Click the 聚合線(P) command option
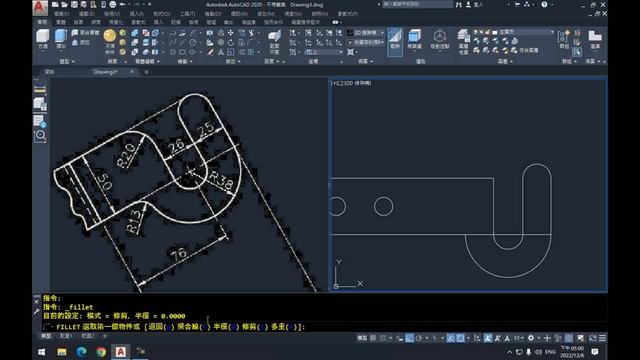The width and height of the screenshot is (640, 360). point(194,327)
